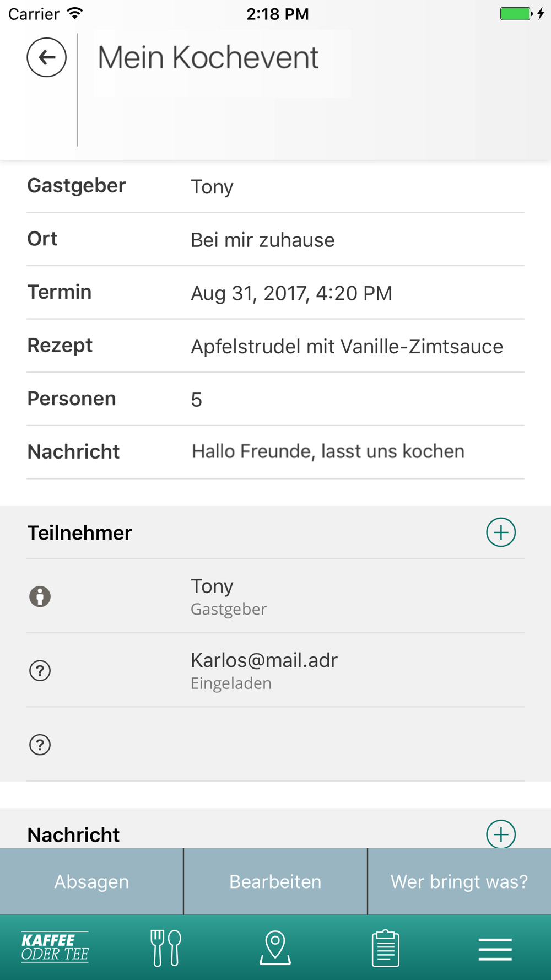Add a new Teilnehmer with plus icon
Screen dimensions: 551x980
pyautogui.click(x=500, y=532)
